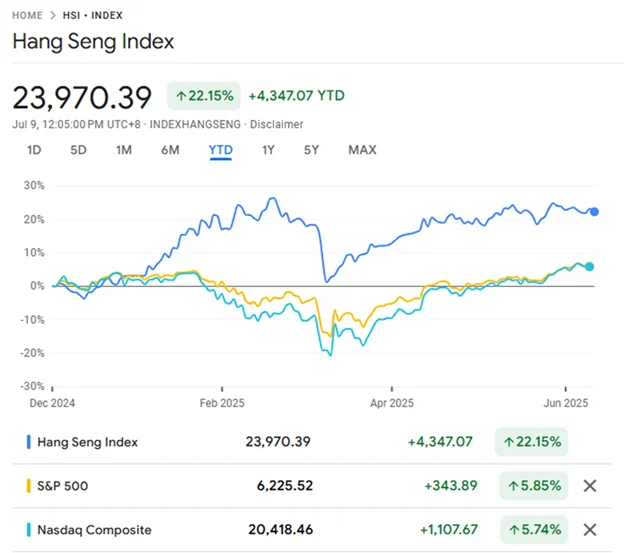Click the 10% y-axis label

[34, 253]
